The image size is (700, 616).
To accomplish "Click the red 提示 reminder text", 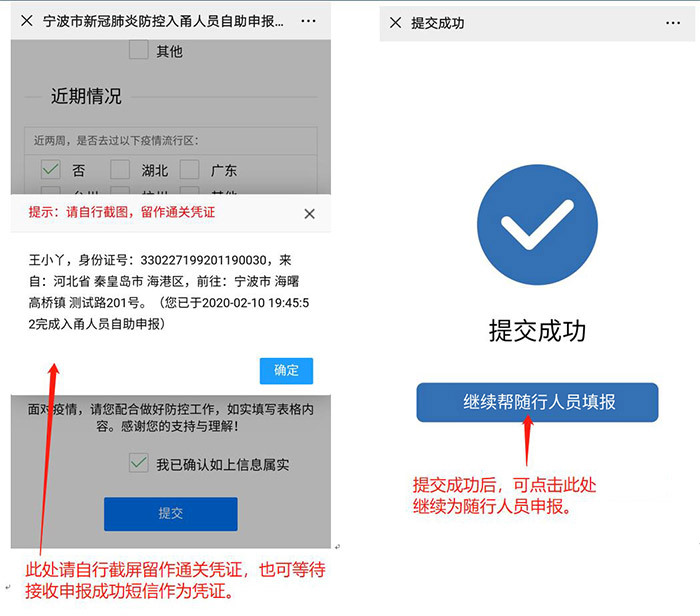I will click(122, 212).
